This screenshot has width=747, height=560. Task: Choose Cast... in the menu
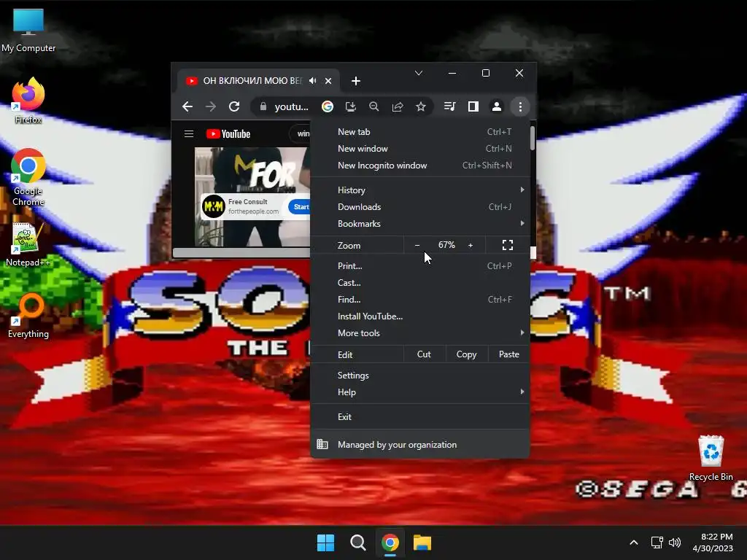[419, 283]
